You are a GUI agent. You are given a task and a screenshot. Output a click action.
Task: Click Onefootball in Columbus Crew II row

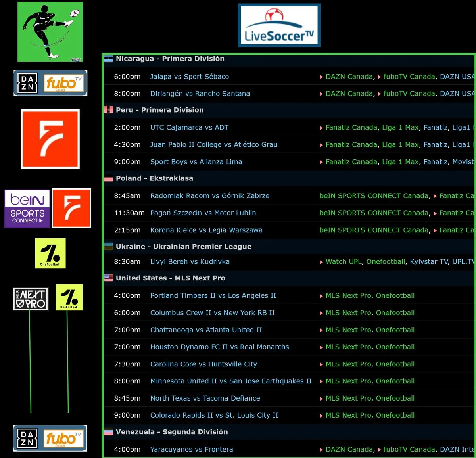pos(395,313)
